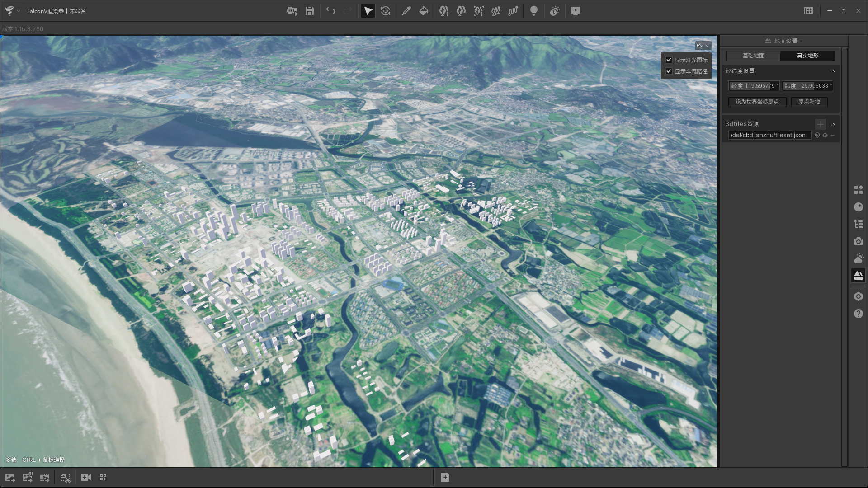Uncheck 显示车流路径 checkbox

click(669, 71)
